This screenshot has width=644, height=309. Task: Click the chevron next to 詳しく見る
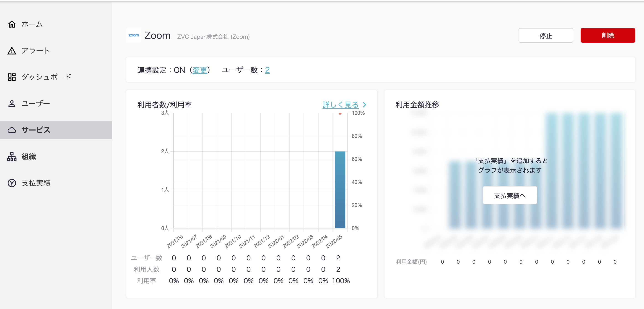(364, 105)
